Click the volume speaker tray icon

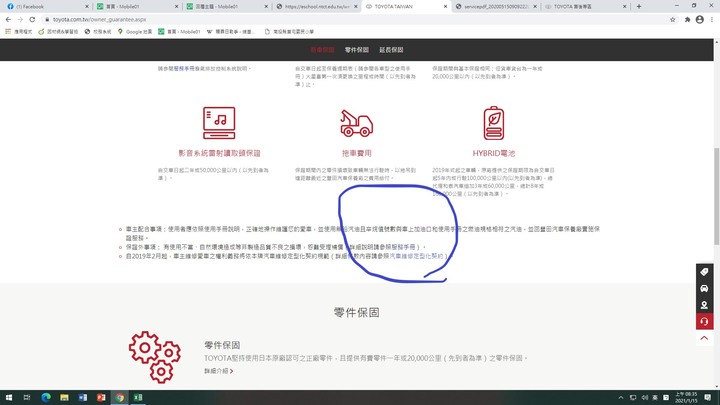pos(644,398)
